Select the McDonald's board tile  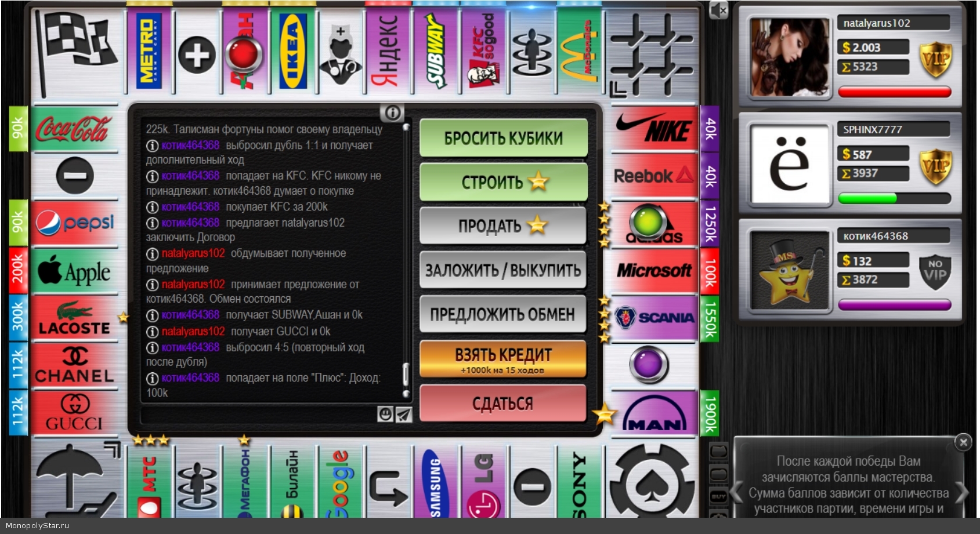pyautogui.click(x=579, y=52)
